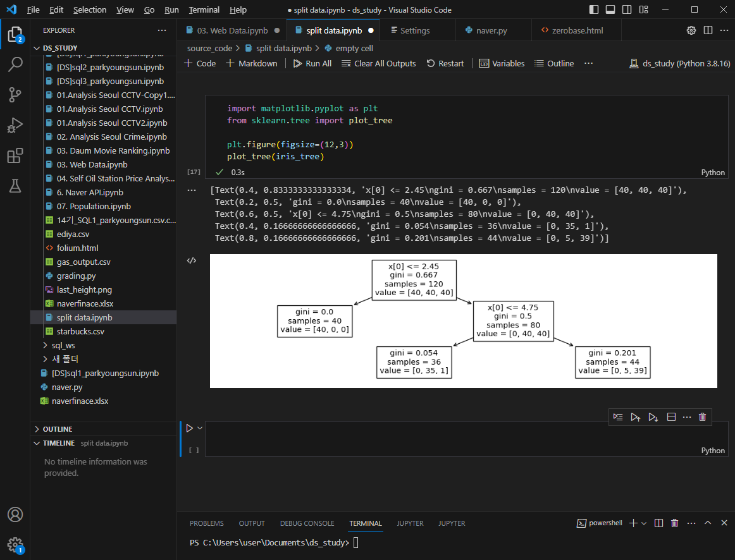The height and width of the screenshot is (560, 735).
Task: Open cell toolbar more actions ellipsis
Action: pyautogui.click(x=687, y=417)
